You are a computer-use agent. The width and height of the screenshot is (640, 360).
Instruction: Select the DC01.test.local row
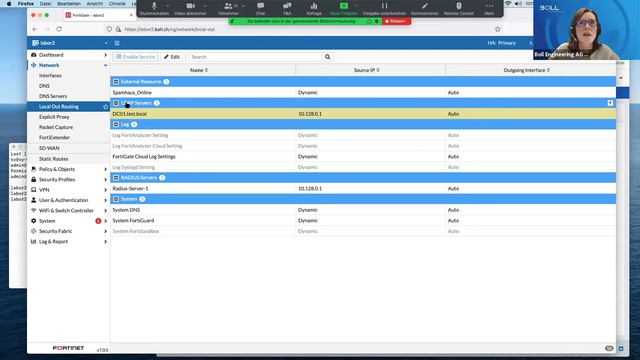[x=363, y=114]
